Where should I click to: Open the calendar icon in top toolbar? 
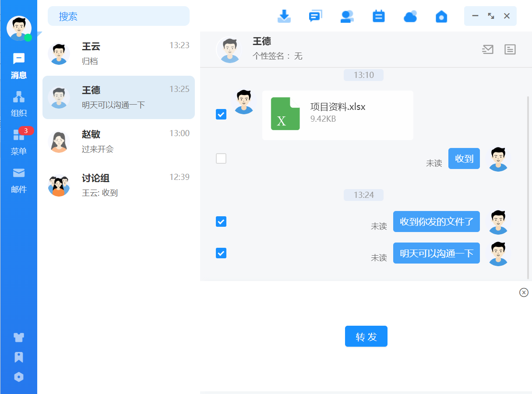pyautogui.click(x=378, y=16)
